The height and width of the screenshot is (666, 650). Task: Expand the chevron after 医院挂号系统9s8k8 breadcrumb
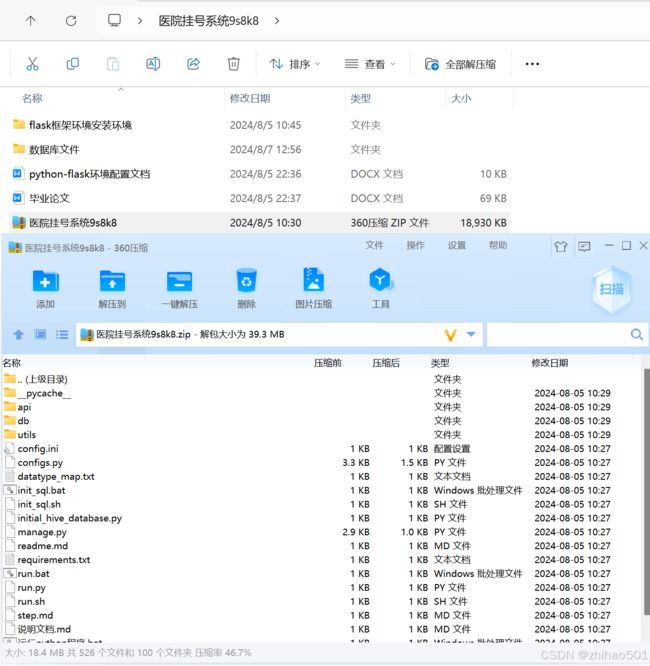click(277, 20)
